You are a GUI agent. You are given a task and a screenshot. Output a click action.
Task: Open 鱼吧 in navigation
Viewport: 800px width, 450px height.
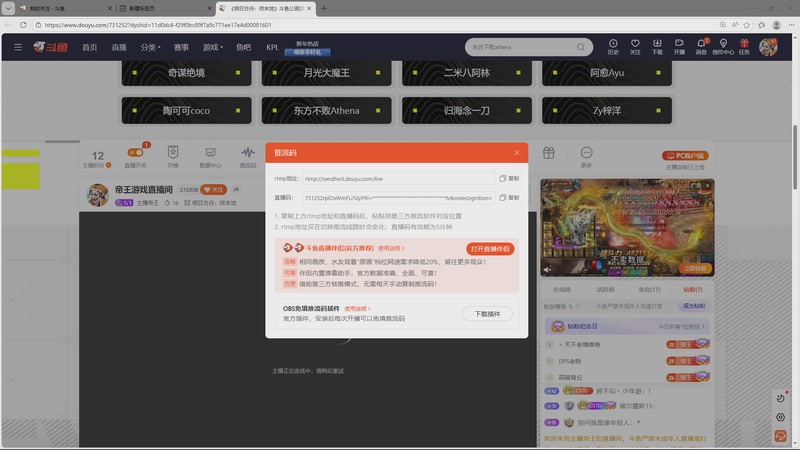(x=243, y=47)
